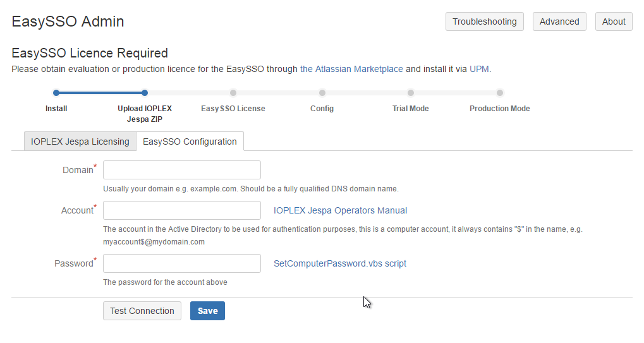
Task: Switch to the IOPLEX Jespa Licensing tab
Action: pos(80,141)
